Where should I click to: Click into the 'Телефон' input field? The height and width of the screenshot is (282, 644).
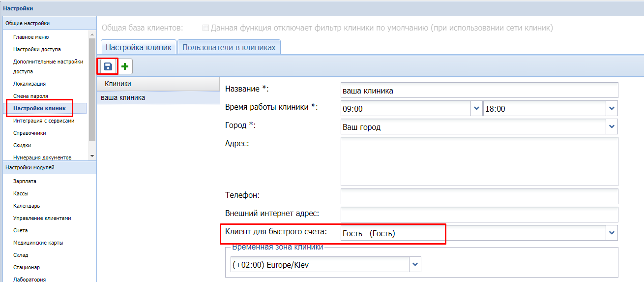[478, 196]
